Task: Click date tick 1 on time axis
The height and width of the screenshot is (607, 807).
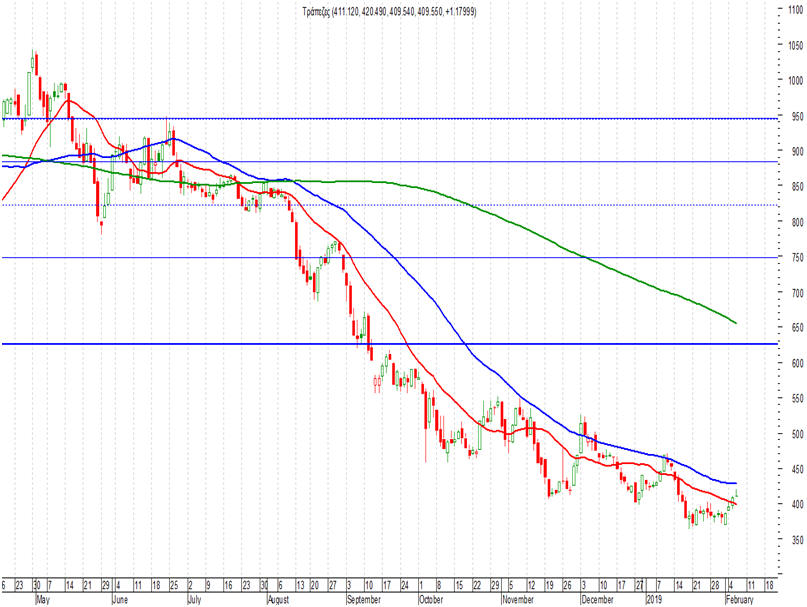Action: click(x=421, y=585)
